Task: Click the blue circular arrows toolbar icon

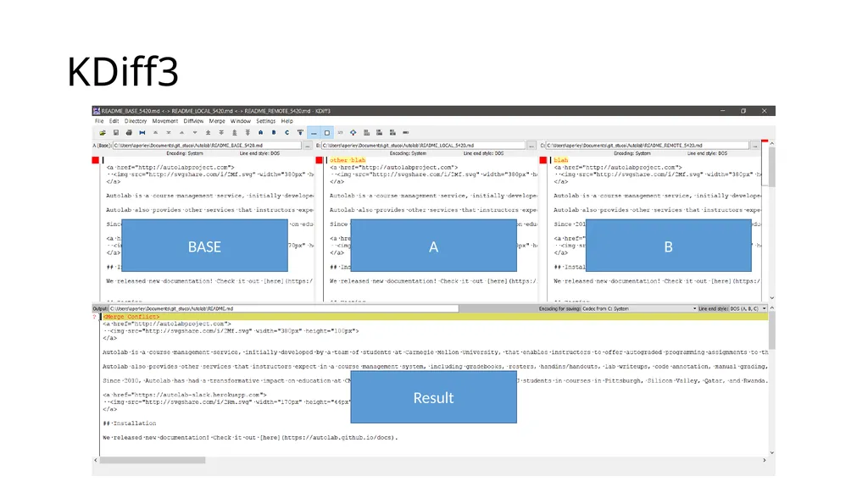Action: point(353,133)
